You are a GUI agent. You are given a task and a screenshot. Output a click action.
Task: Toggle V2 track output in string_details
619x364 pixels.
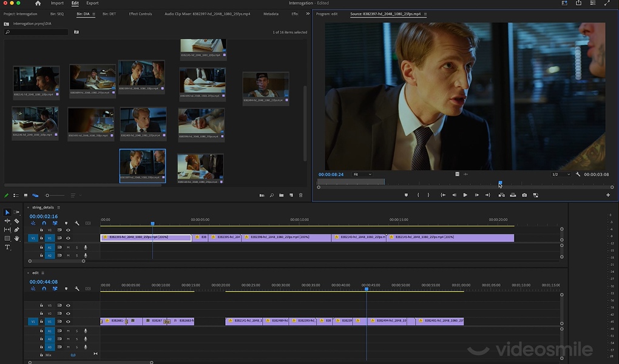point(68,230)
